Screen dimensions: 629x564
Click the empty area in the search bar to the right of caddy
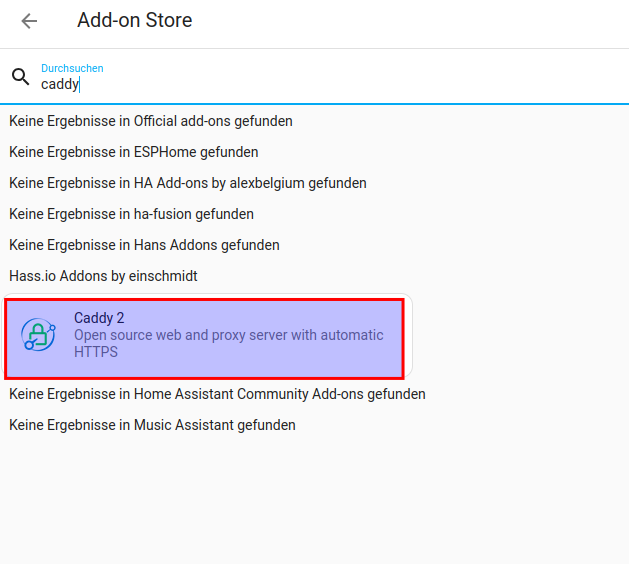pos(400,85)
